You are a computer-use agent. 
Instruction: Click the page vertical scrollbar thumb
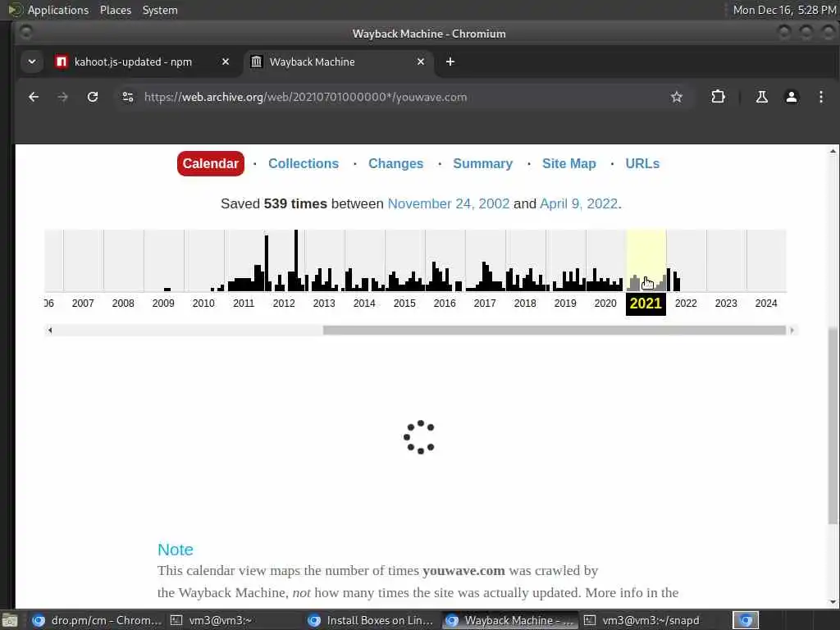(833, 426)
